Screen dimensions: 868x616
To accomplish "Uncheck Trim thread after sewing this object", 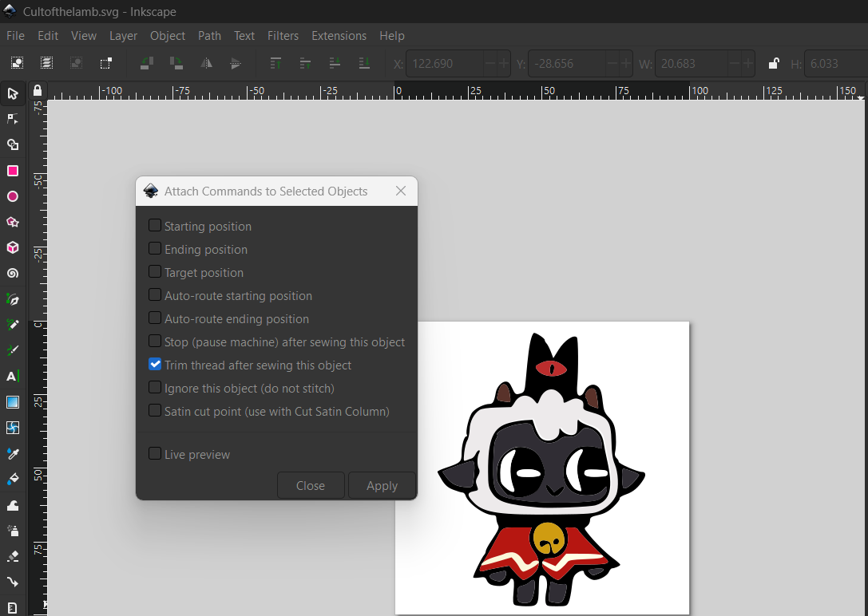I will (x=155, y=365).
